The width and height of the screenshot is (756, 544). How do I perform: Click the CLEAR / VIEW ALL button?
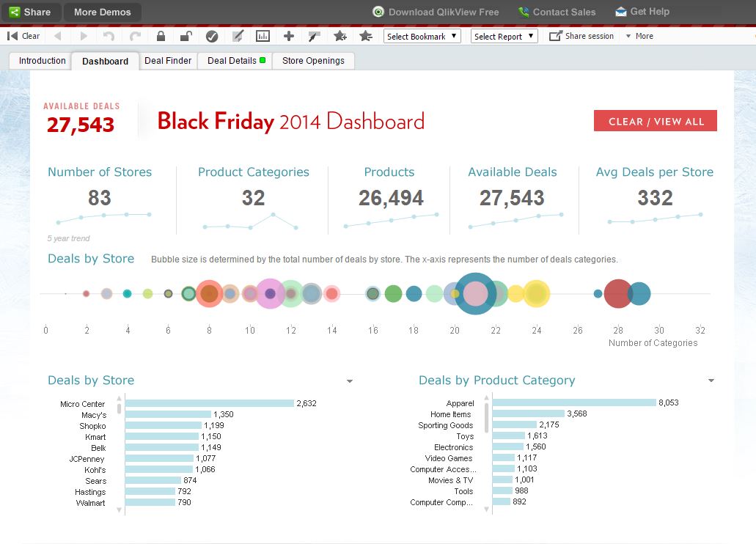(656, 121)
